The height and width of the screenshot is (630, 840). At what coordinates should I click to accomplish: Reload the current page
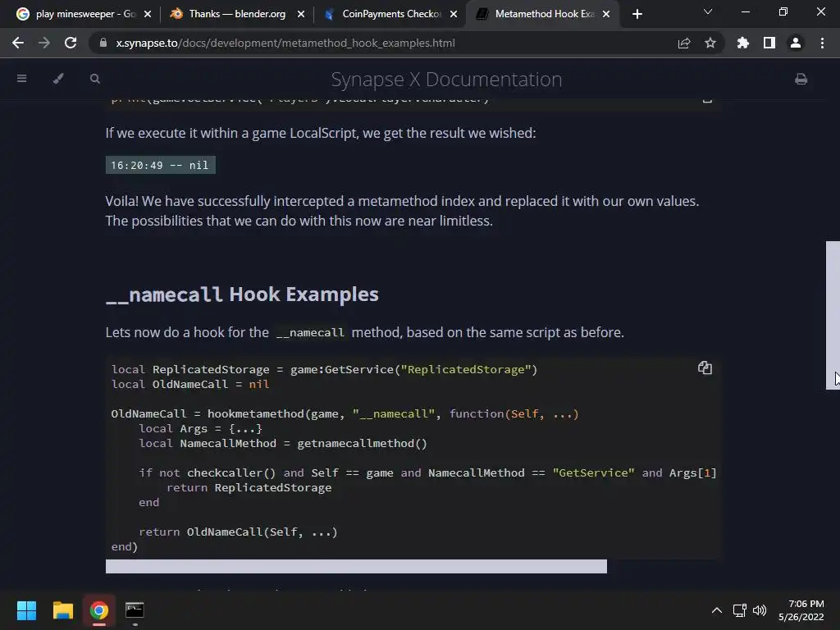click(x=71, y=43)
